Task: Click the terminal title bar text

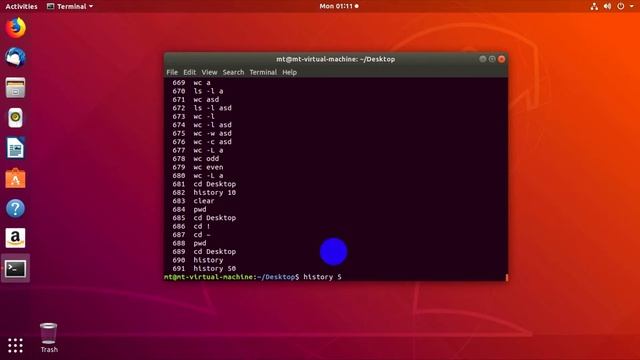Action: pyautogui.click(x=336, y=59)
